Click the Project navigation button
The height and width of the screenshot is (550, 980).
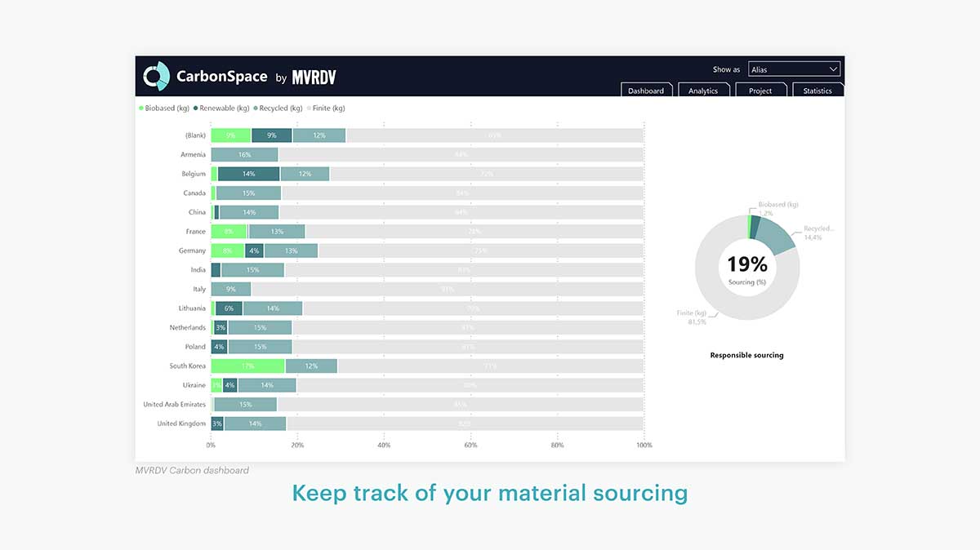[760, 91]
